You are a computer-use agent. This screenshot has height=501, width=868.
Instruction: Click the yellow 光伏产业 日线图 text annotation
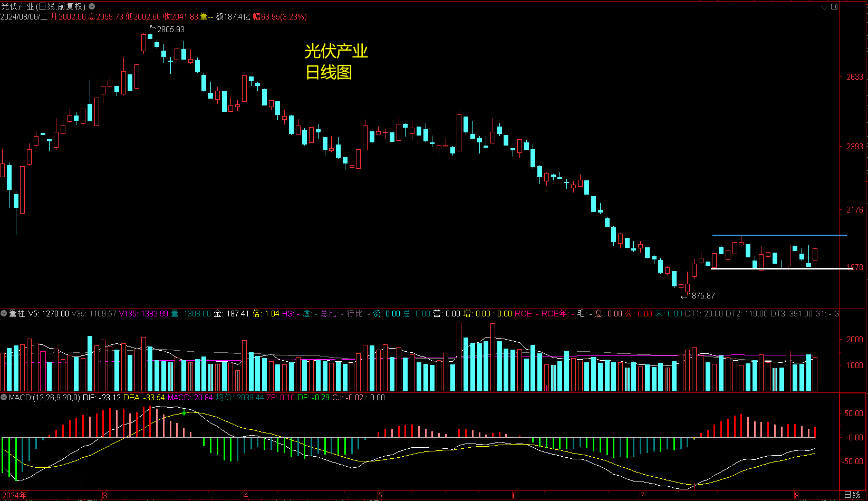click(x=336, y=62)
